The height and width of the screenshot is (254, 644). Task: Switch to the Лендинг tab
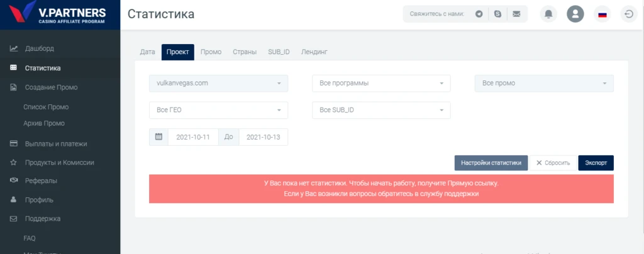[314, 52]
